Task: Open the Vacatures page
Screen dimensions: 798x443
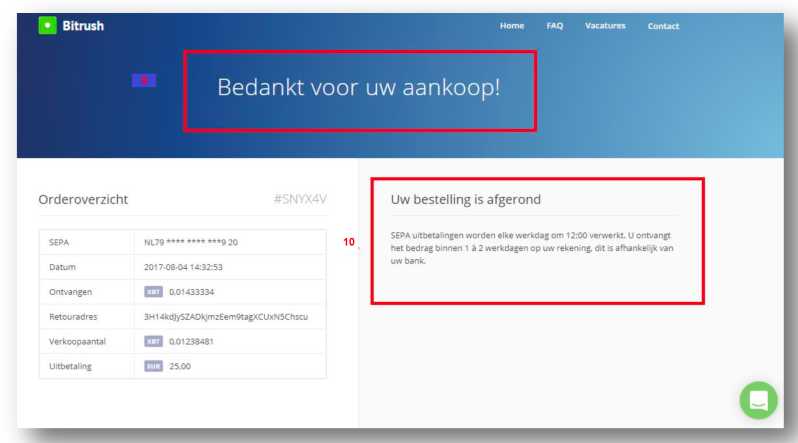Action: coord(605,25)
